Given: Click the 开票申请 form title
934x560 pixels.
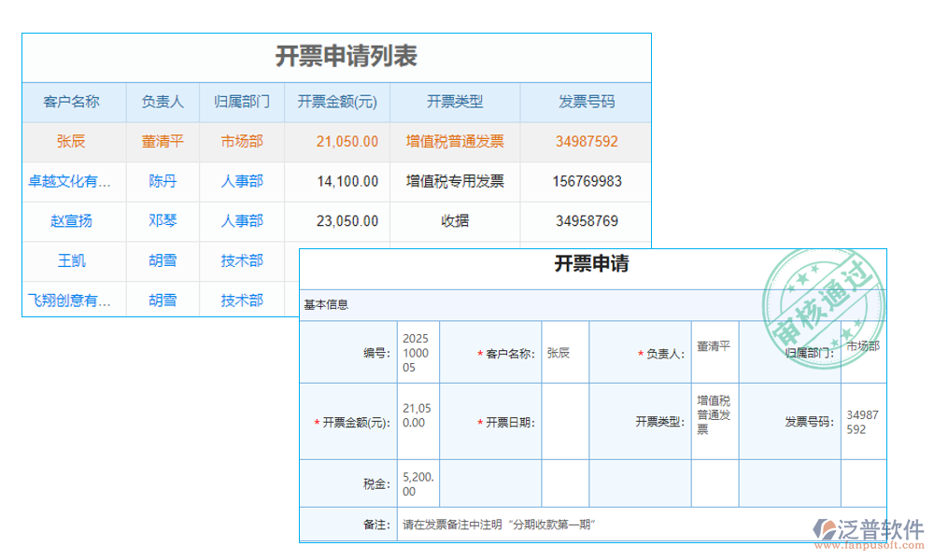Looking at the screenshot, I should click(x=592, y=263).
